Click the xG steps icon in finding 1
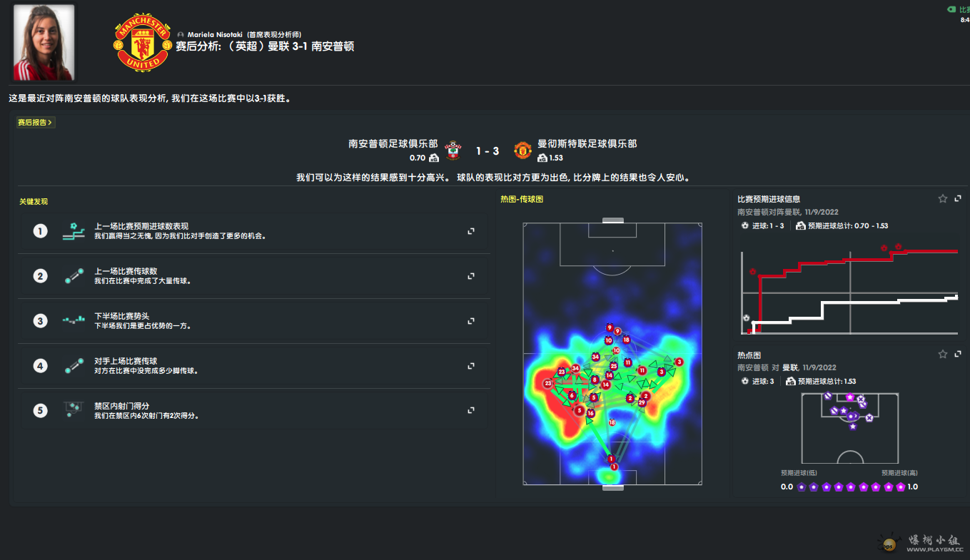Viewport: 970px width, 560px height. pyautogui.click(x=74, y=231)
